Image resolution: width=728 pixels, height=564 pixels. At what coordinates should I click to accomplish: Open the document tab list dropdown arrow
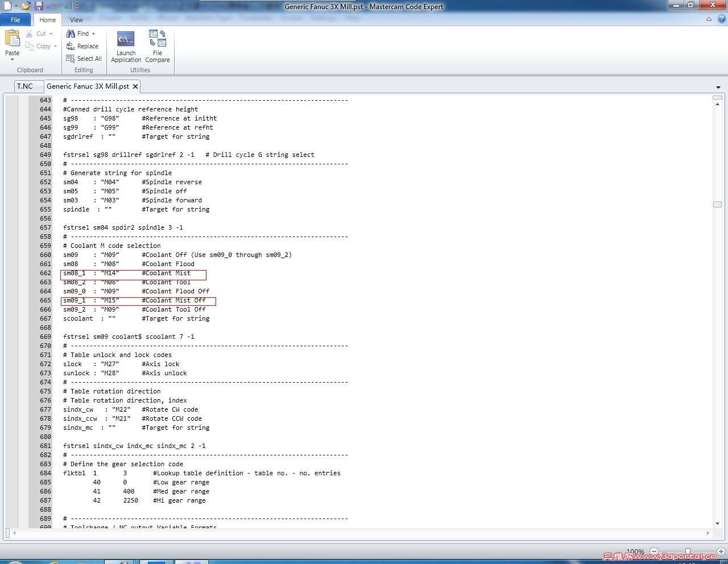click(x=718, y=88)
